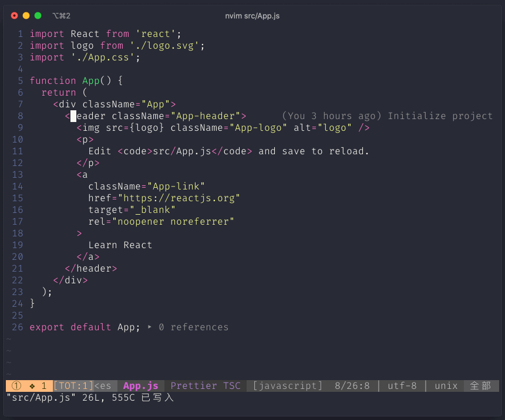Click "_blank" target value on line 16

point(153,210)
